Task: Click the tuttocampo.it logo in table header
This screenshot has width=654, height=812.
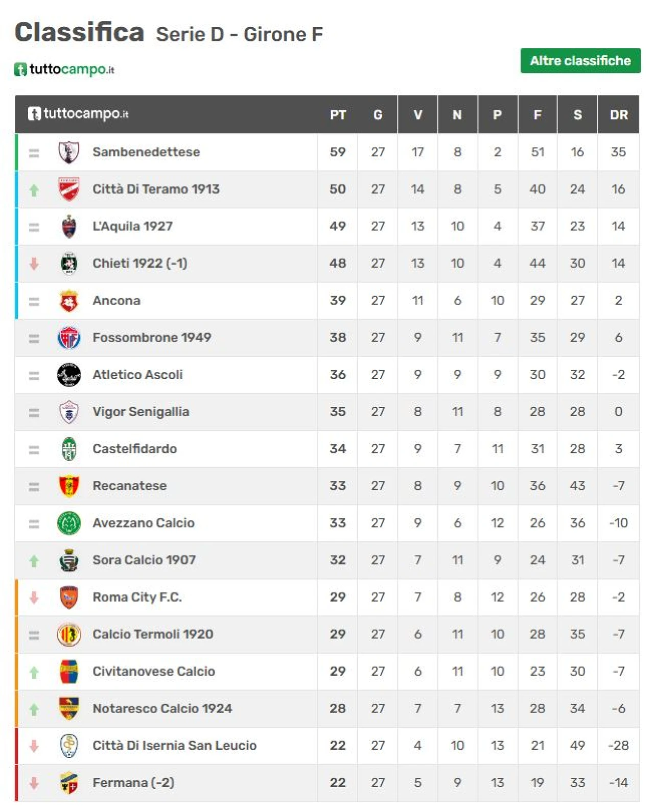Action: [x=78, y=114]
